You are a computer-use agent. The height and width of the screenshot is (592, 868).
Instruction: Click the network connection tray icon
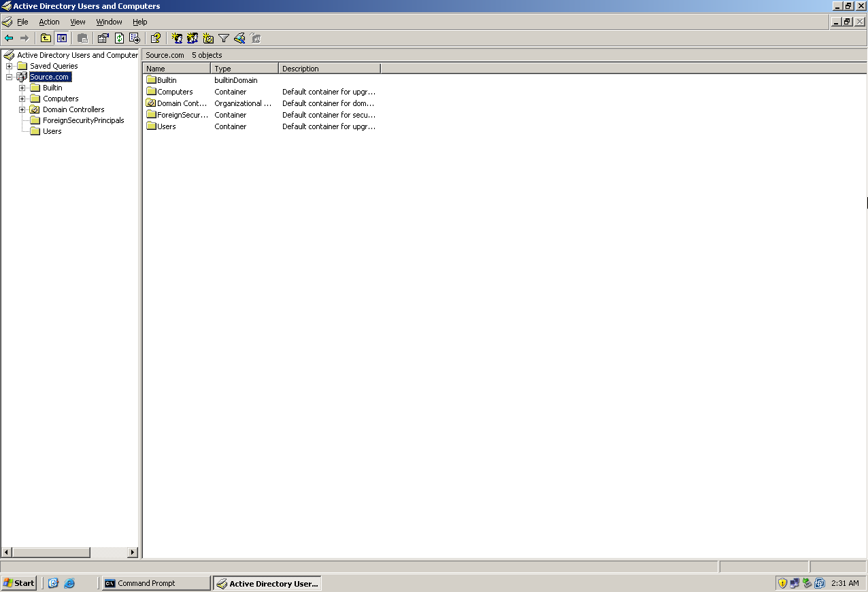[795, 583]
